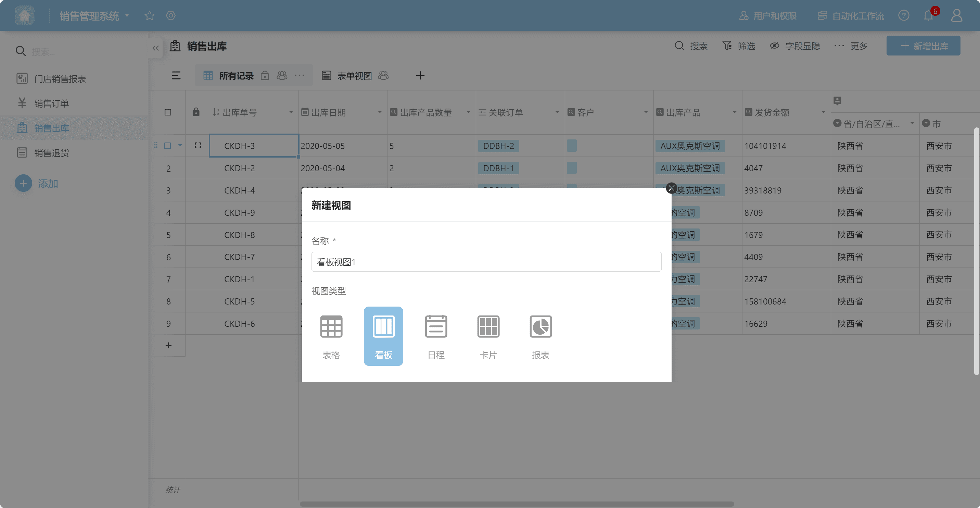Select cell CKDH-2

click(254, 168)
